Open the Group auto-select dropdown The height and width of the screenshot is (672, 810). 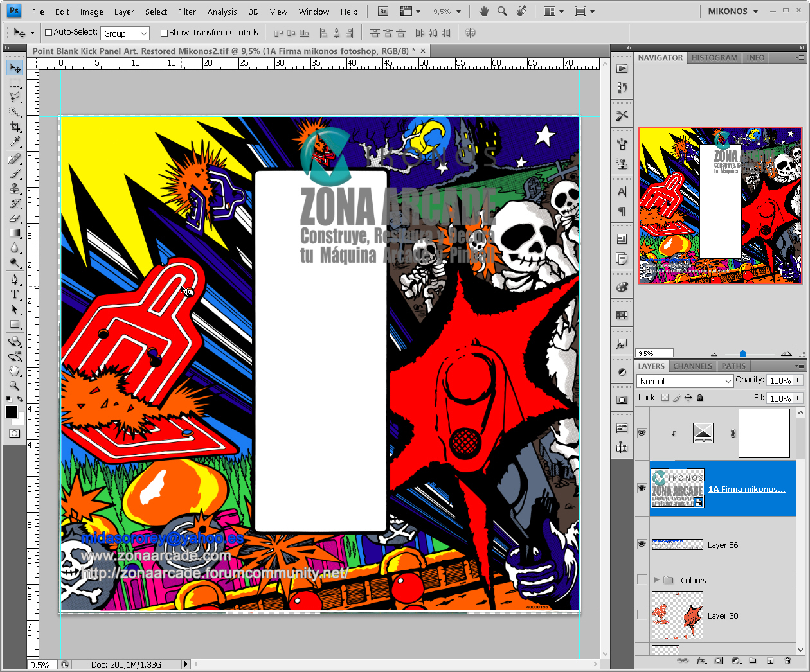pyautogui.click(x=125, y=33)
